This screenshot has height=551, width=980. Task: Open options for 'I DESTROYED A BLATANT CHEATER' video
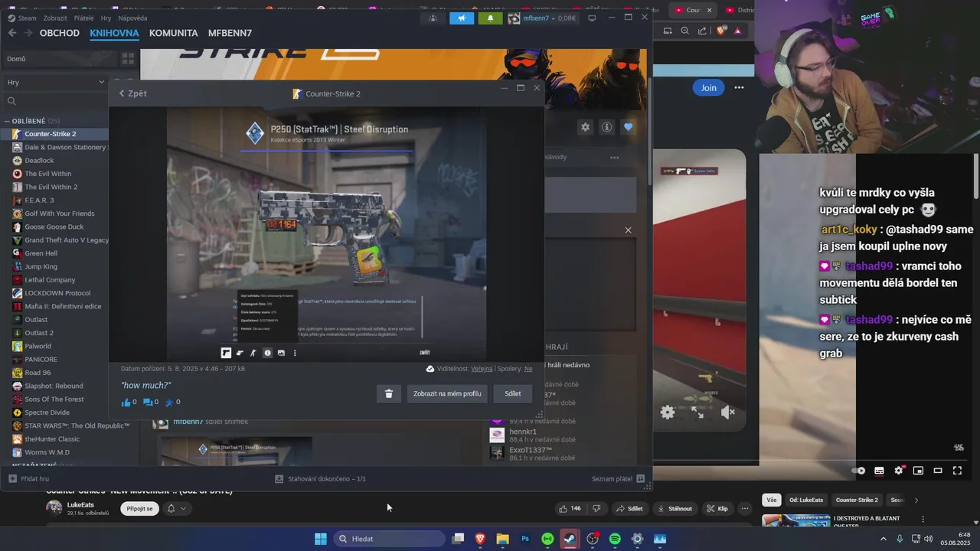pyautogui.click(x=923, y=519)
